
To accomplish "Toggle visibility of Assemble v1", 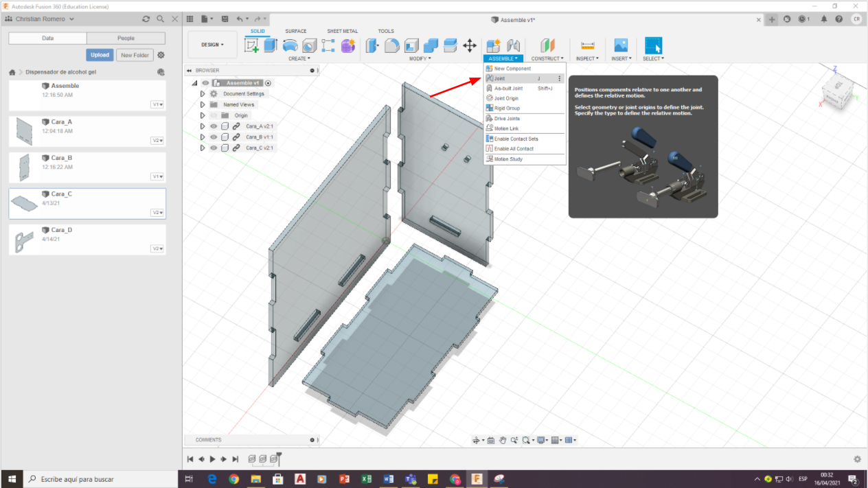I will tap(205, 83).
